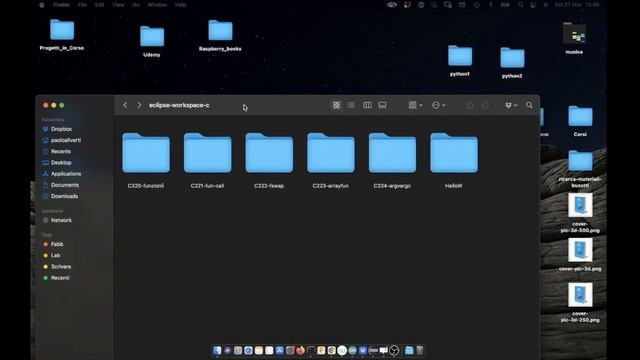640x360 pixels.
Task: Open Firefox from the Dock
Action: click(300, 350)
